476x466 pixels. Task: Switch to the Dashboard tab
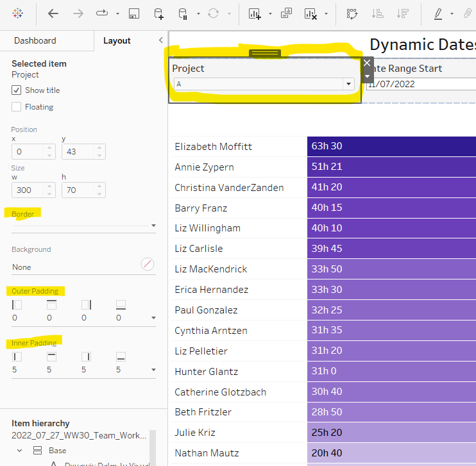tap(35, 40)
